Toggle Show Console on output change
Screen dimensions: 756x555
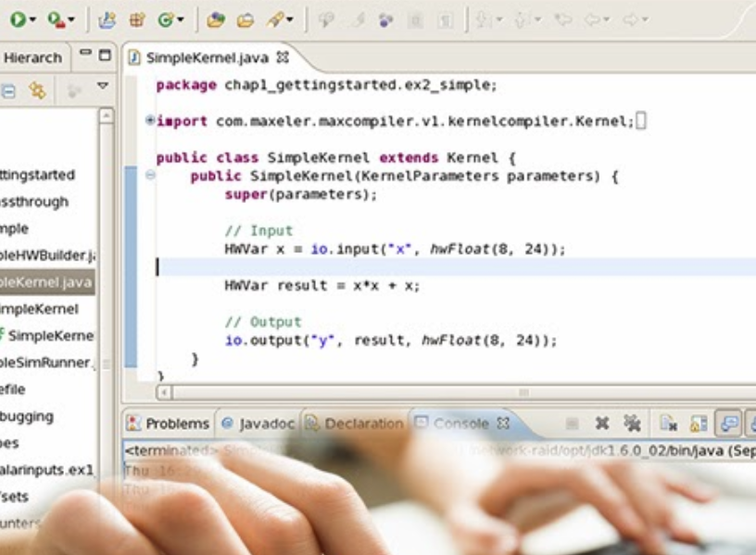pyautogui.click(x=728, y=423)
